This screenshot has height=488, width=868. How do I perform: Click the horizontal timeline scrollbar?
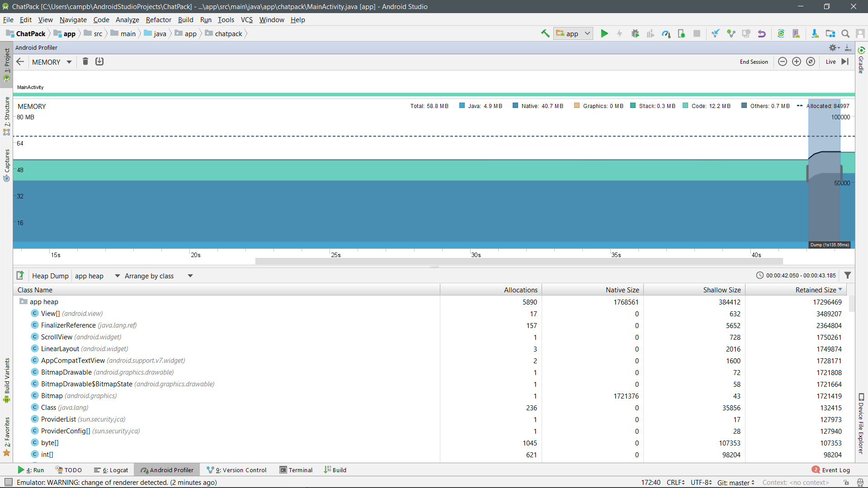tap(519, 261)
